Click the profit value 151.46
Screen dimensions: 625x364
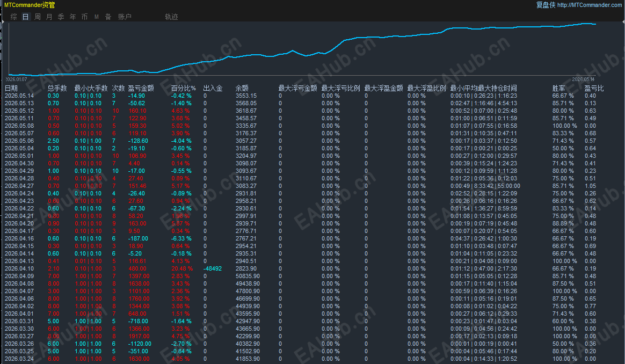pyautogui.click(x=137, y=186)
